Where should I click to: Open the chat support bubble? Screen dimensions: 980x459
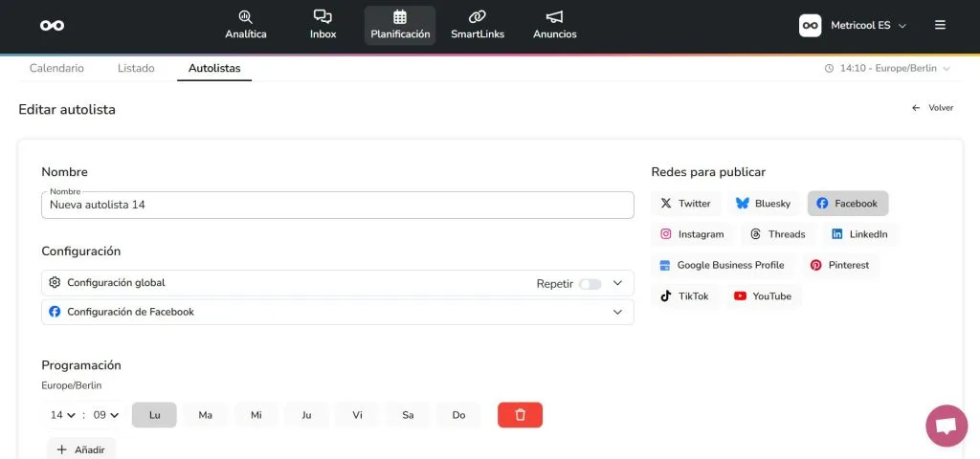click(947, 426)
